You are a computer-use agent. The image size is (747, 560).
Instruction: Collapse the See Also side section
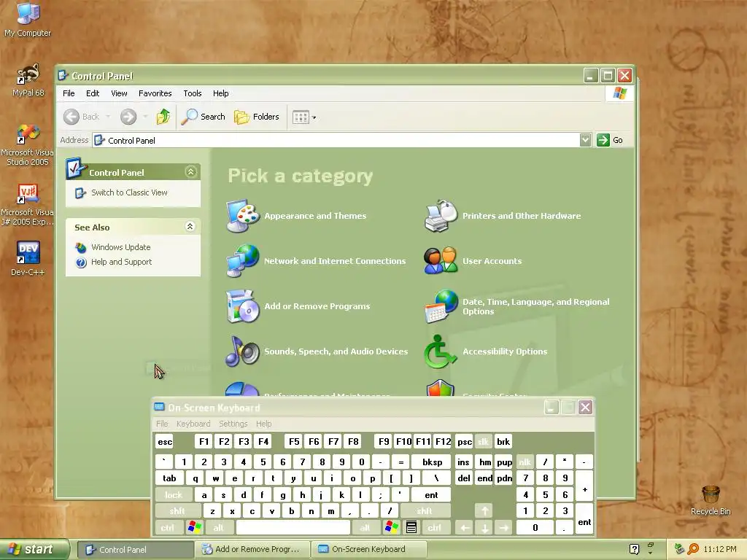point(190,227)
